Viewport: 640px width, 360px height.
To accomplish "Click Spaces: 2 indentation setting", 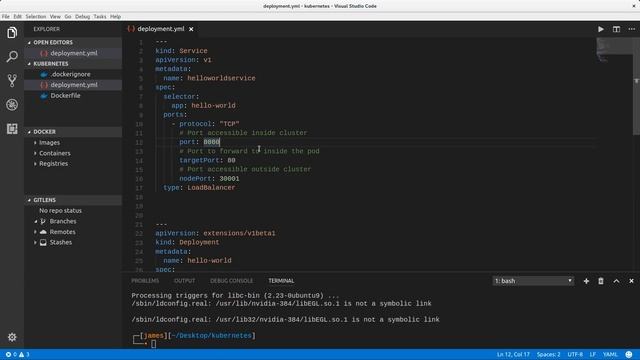I will 549,354.
